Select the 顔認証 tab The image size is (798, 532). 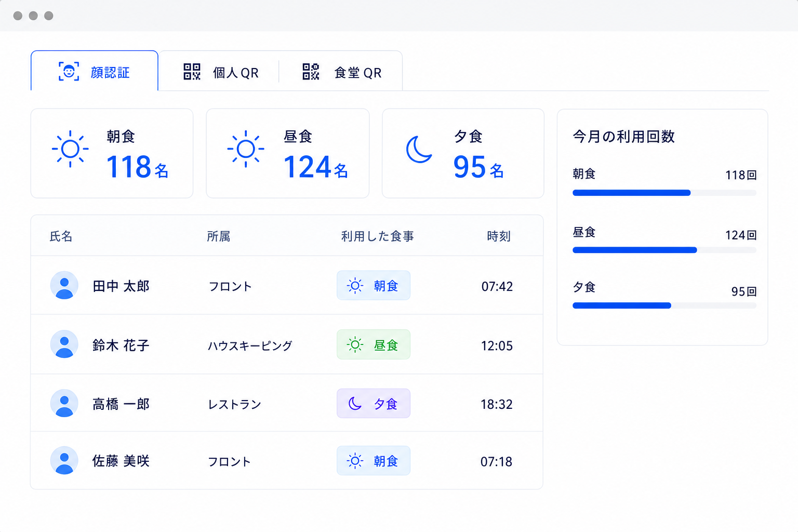[95, 71]
